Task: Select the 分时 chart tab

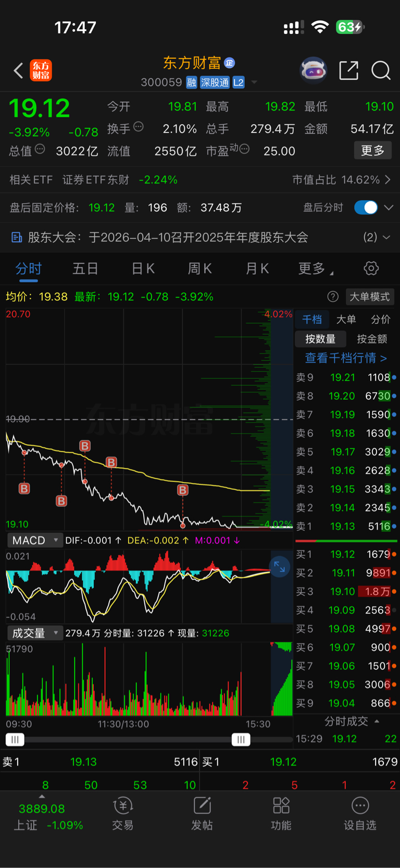Action: (x=28, y=268)
